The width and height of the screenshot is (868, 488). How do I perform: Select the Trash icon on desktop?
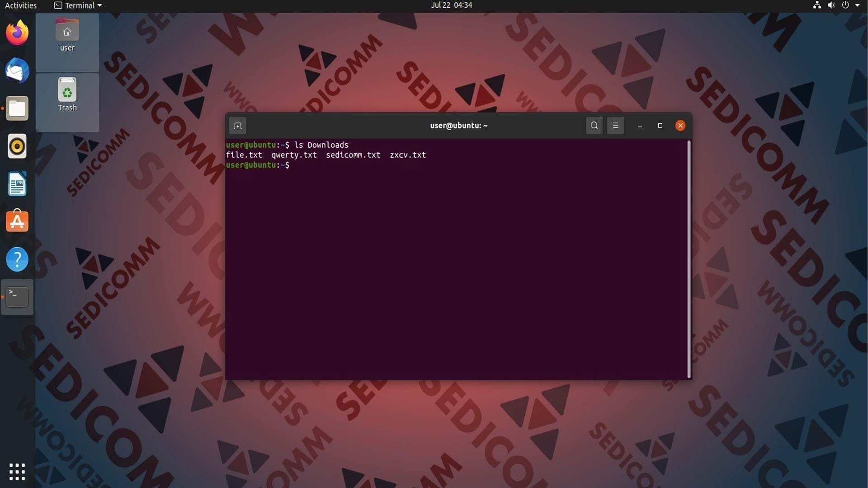[x=67, y=95]
